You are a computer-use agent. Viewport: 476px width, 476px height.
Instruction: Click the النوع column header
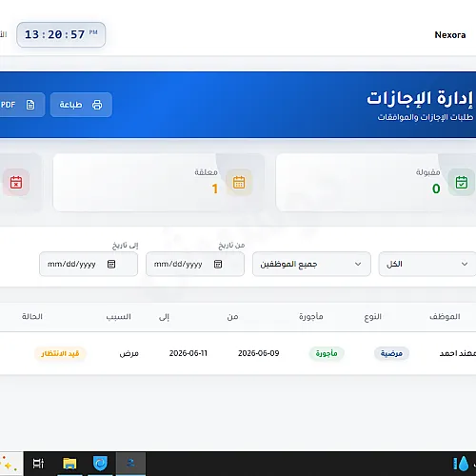point(373,317)
